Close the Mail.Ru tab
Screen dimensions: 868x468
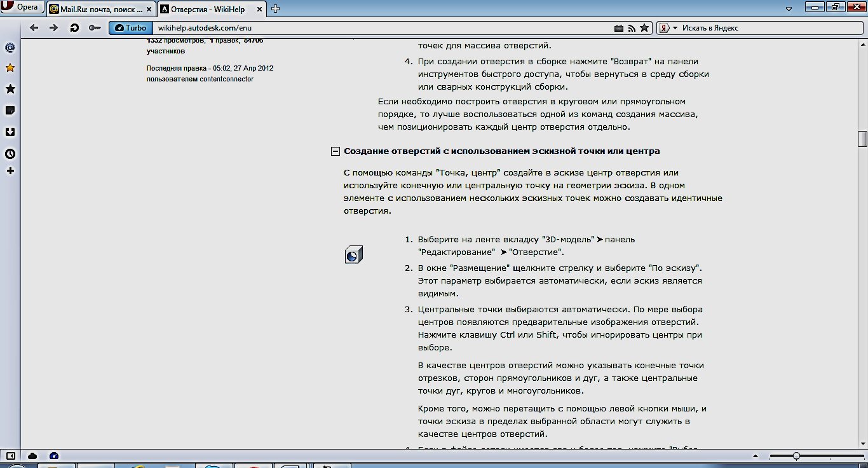[148, 9]
